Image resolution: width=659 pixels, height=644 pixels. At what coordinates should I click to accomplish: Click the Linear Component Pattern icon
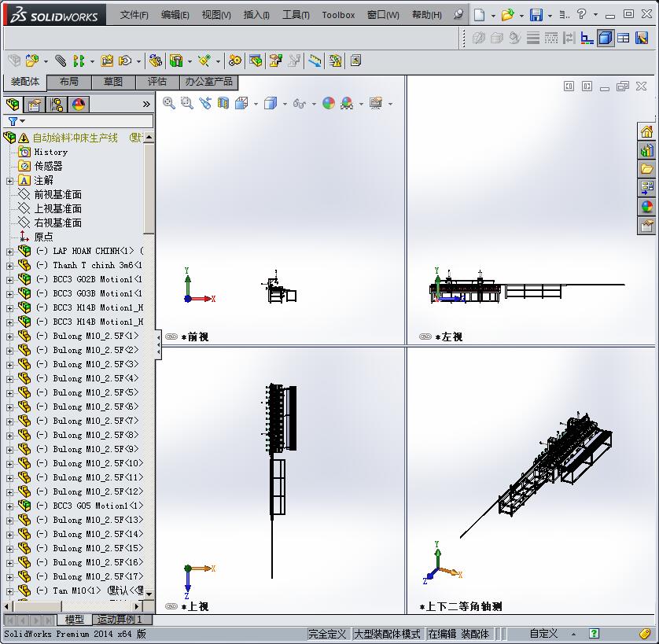[79, 61]
